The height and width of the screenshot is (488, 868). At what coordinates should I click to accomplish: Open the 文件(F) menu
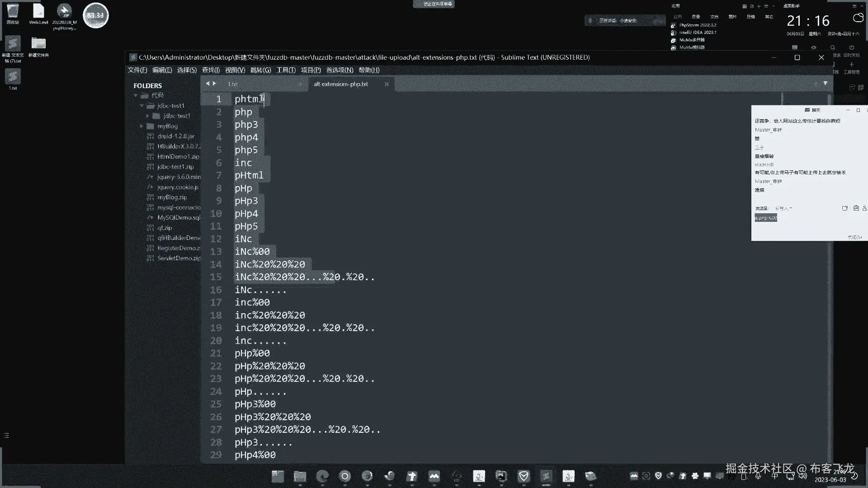click(137, 70)
